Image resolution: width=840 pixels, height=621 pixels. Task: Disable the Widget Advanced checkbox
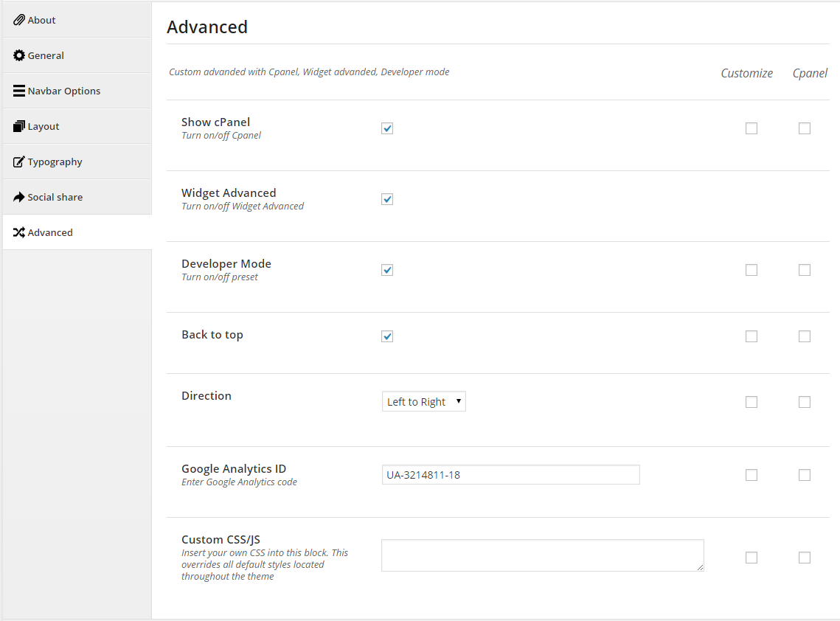(x=386, y=199)
